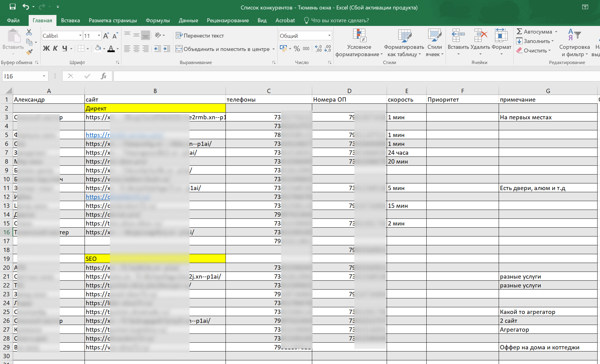Align text to bottom icon
Screen dimensions: 600x364
click(x=146, y=35)
